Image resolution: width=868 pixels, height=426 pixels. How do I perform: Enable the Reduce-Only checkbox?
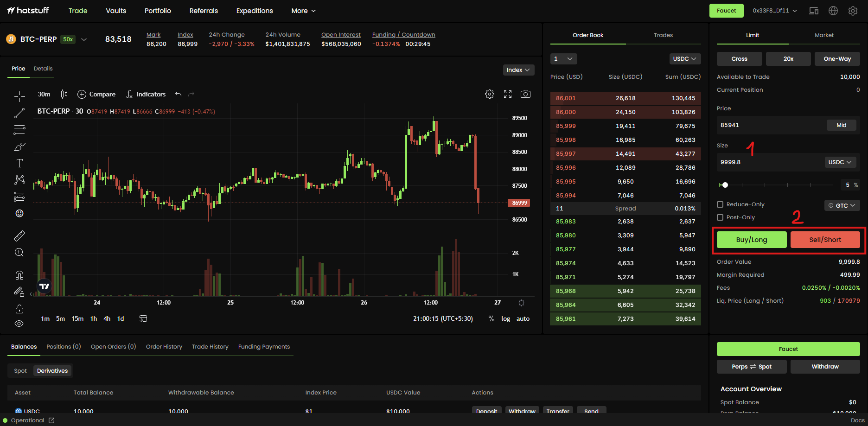pos(720,204)
